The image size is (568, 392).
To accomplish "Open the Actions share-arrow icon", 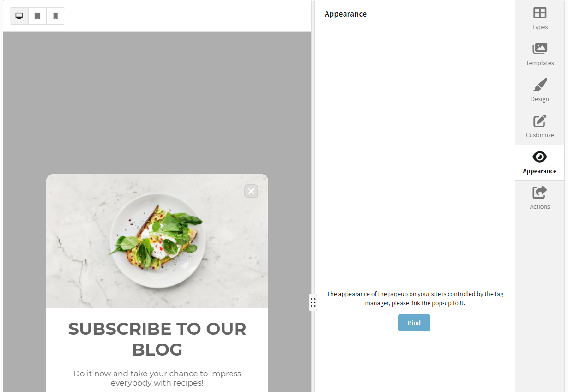I will tap(539, 192).
